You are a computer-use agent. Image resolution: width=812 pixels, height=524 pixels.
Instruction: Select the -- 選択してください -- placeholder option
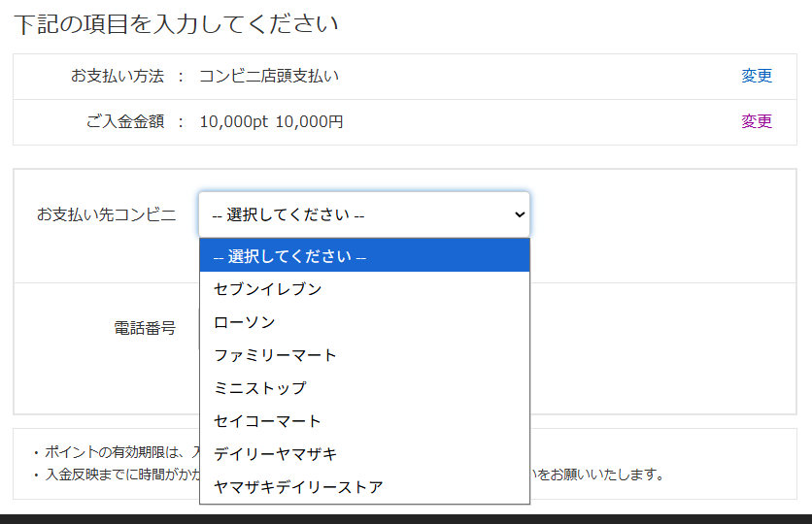(x=364, y=255)
